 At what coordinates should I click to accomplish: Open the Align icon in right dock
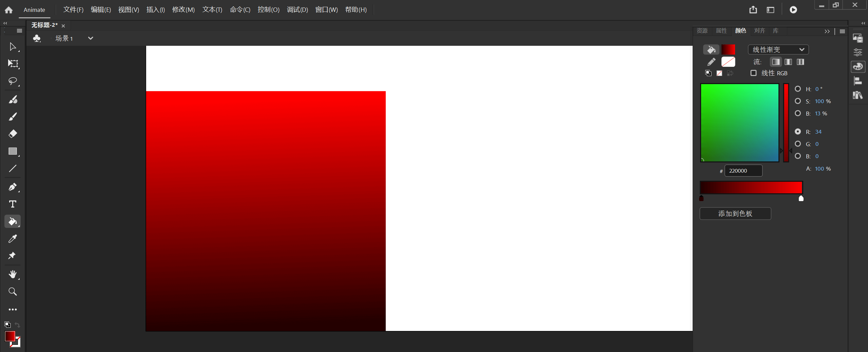[x=858, y=81]
